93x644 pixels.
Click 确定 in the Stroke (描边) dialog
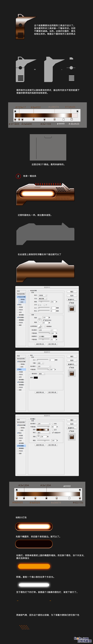tap(72, 357)
